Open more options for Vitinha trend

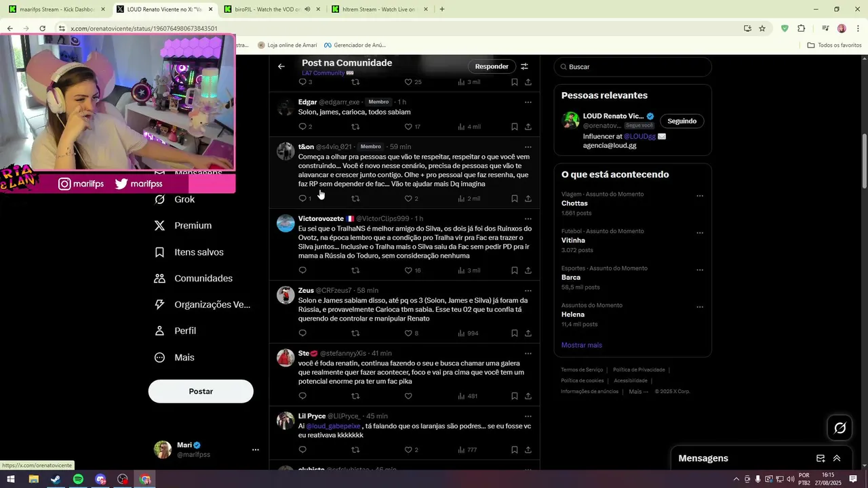(x=700, y=233)
